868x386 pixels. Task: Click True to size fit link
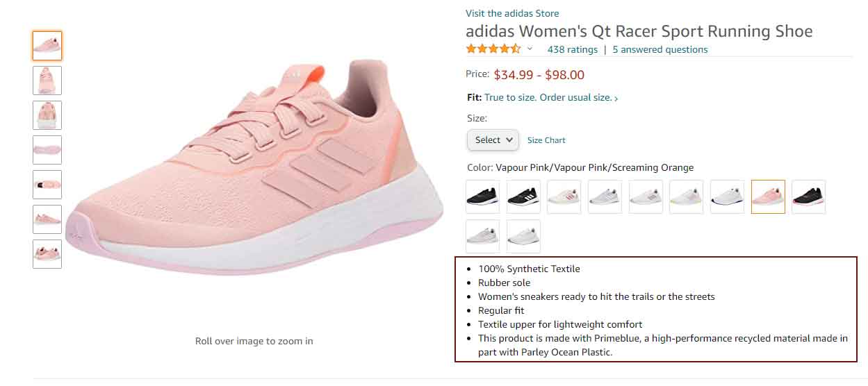click(x=548, y=98)
